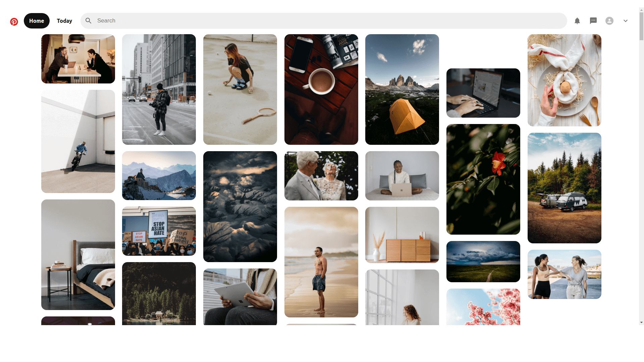The image size is (644, 362).
Task: Click the Home button
Action: [x=36, y=21]
